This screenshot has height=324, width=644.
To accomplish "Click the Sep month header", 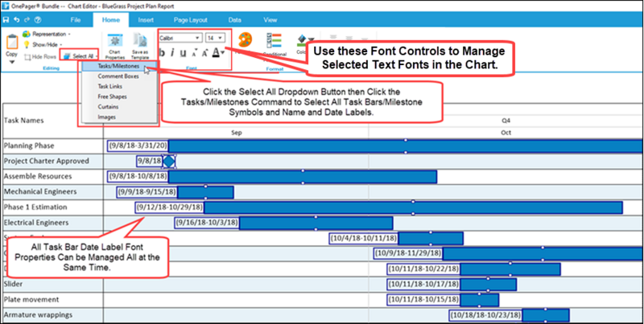I will (236, 133).
